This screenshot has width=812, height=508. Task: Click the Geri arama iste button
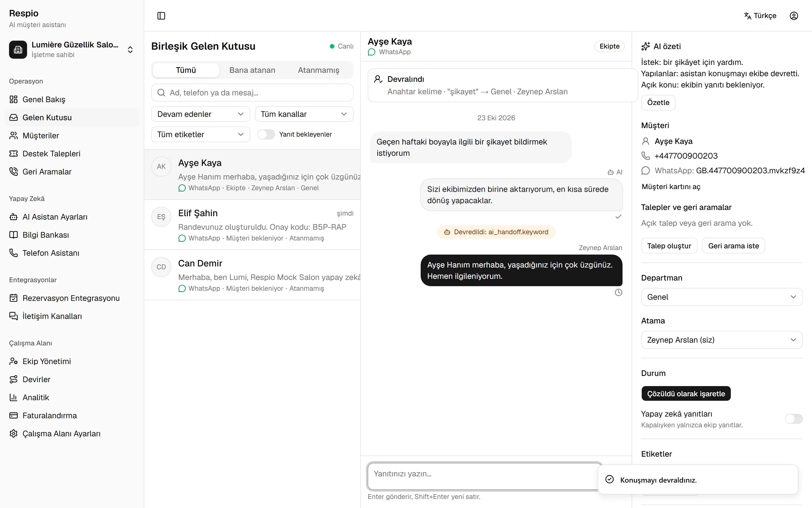click(x=734, y=246)
